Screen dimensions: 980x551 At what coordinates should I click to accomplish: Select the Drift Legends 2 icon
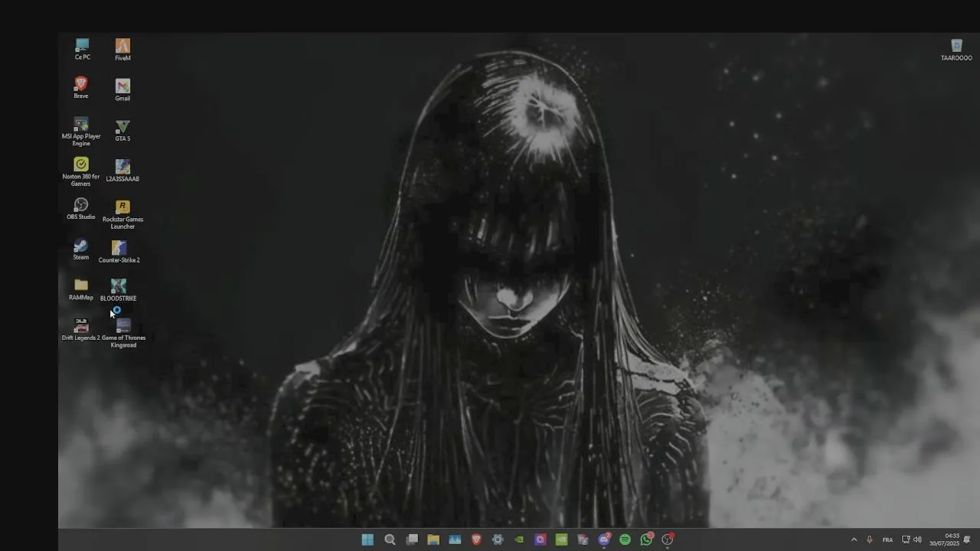(81, 331)
